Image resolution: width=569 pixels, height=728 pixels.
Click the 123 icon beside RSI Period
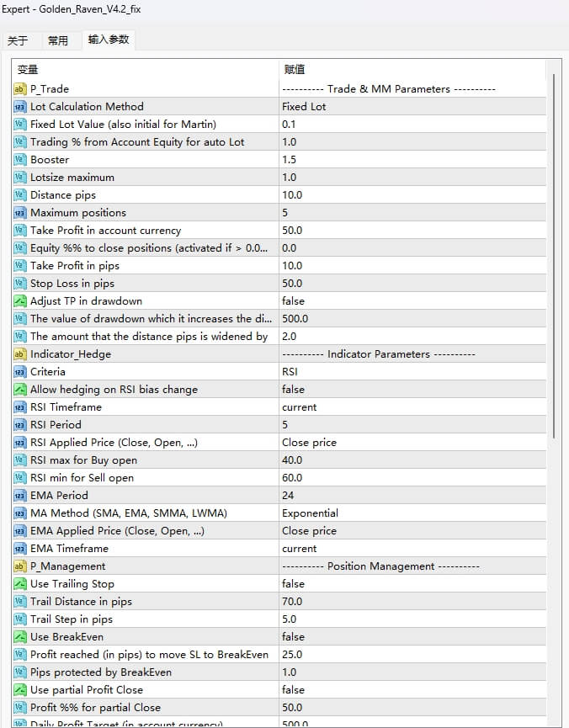(19, 425)
